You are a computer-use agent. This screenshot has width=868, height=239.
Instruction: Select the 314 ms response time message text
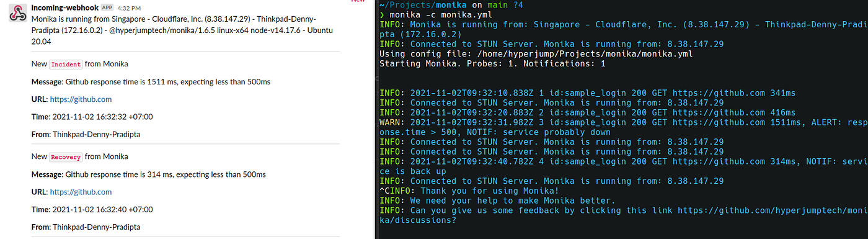tap(149, 174)
